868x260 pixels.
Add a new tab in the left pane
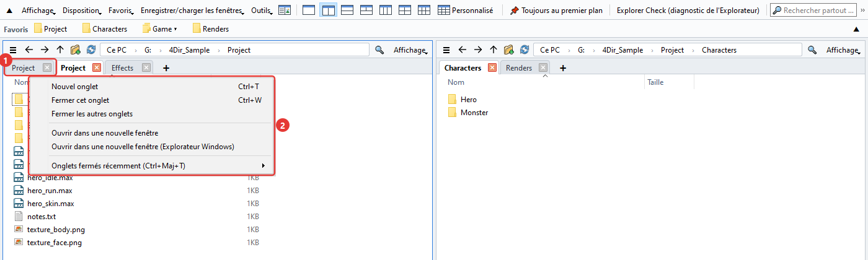[166, 68]
